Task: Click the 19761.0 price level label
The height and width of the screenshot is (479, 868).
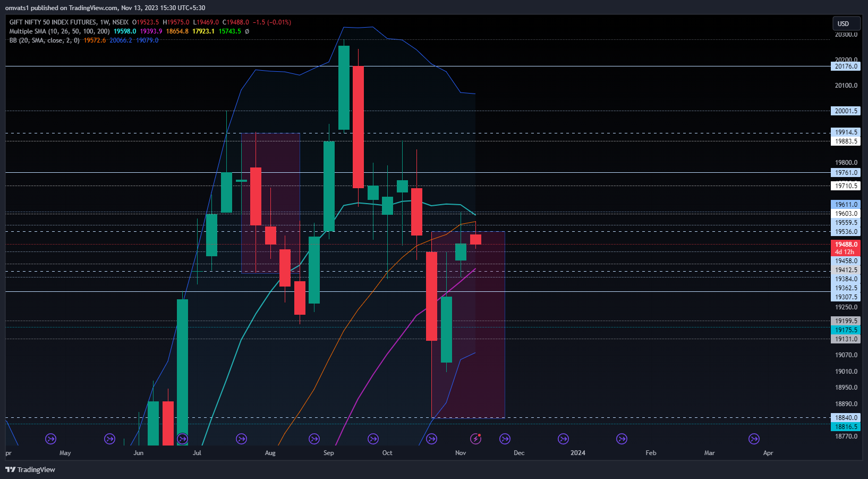Action: (846, 173)
